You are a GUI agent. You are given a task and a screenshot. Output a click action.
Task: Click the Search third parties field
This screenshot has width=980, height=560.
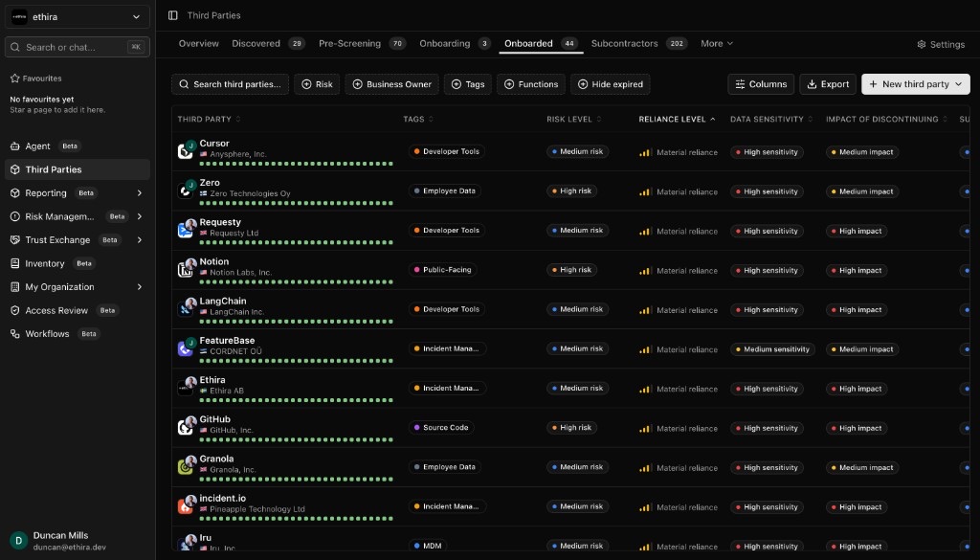[x=230, y=84]
